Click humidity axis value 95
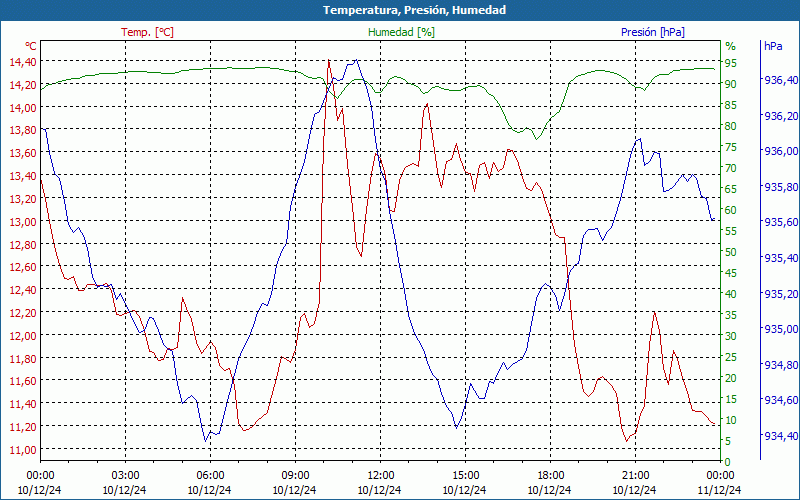 (731, 63)
